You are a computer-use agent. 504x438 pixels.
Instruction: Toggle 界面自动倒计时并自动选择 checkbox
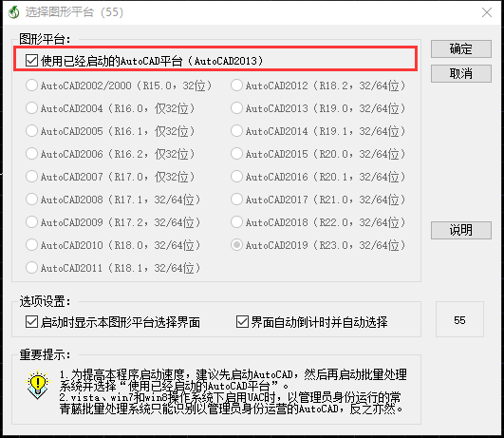[242, 322]
